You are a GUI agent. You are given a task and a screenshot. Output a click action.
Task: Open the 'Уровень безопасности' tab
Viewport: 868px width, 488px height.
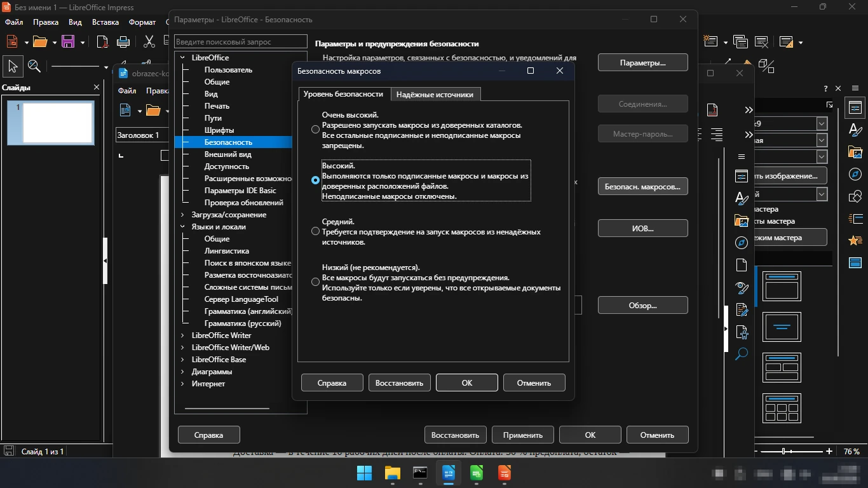(x=343, y=93)
